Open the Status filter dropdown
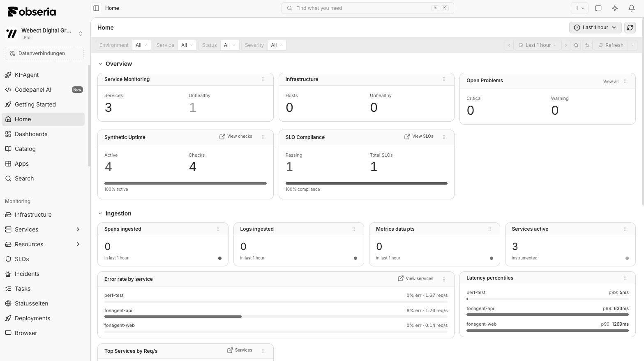The height and width of the screenshot is (361, 644). [229, 45]
